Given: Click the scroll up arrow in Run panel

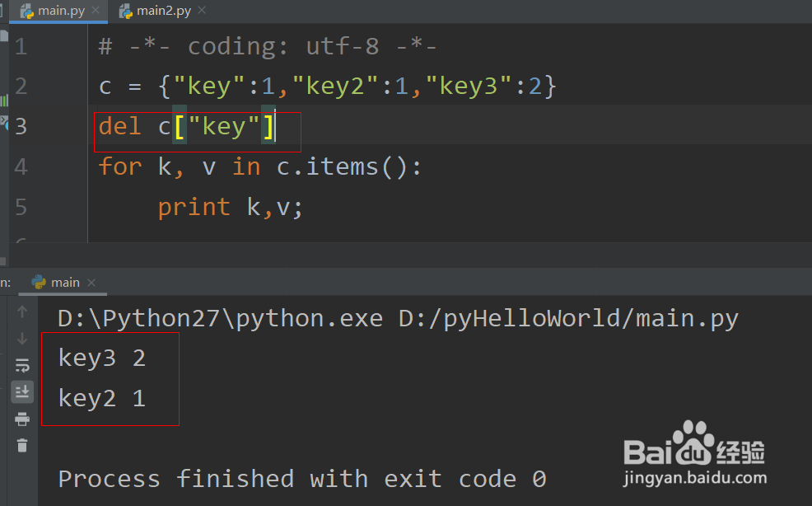Looking at the screenshot, I should (22, 312).
